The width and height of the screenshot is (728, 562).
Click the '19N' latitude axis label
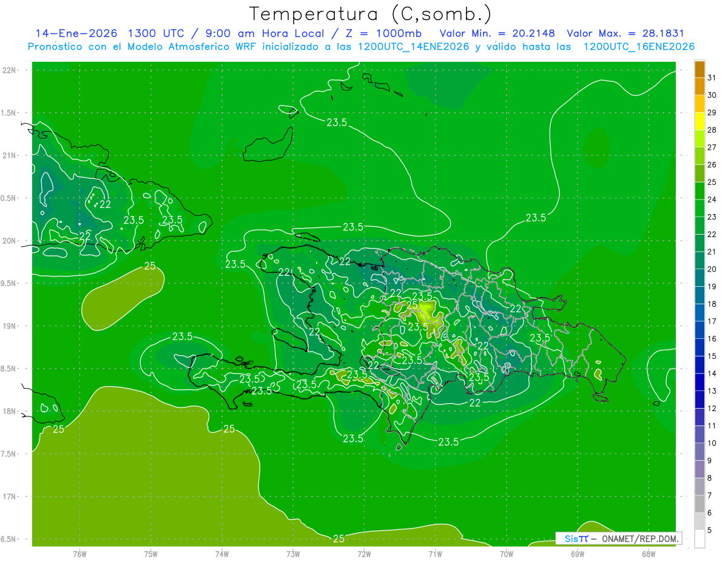pyautogui.click(x=10, y=326)
